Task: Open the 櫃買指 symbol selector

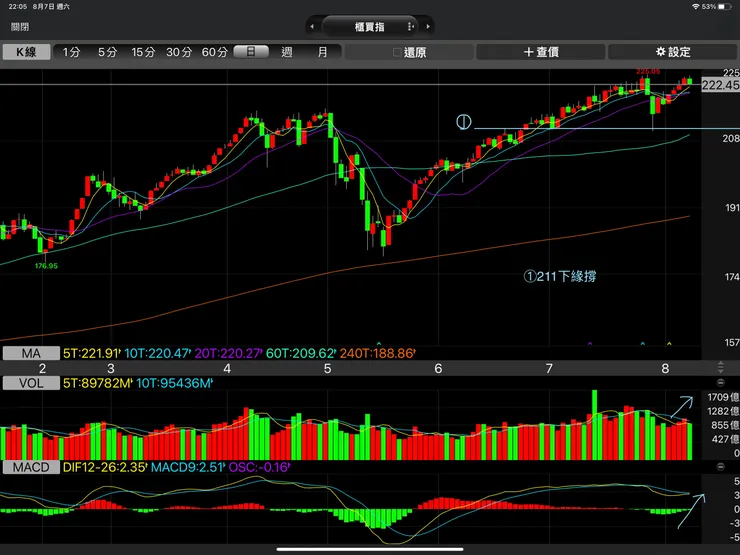Action: point(370,27)
